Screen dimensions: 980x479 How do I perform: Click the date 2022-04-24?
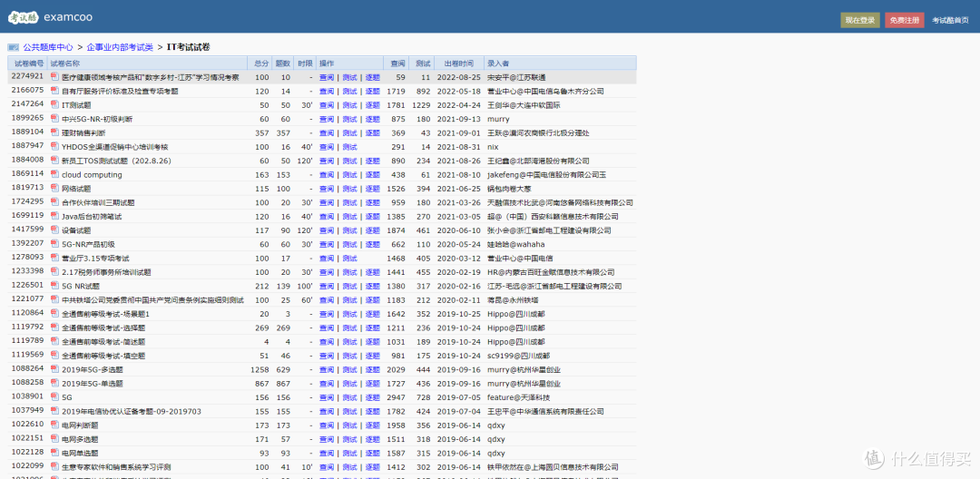461,105
